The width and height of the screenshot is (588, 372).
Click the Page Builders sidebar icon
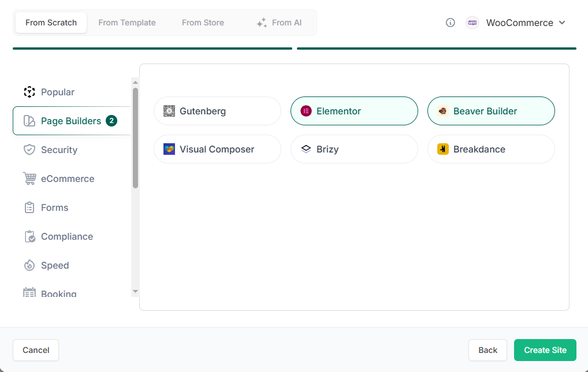point(29,121)
